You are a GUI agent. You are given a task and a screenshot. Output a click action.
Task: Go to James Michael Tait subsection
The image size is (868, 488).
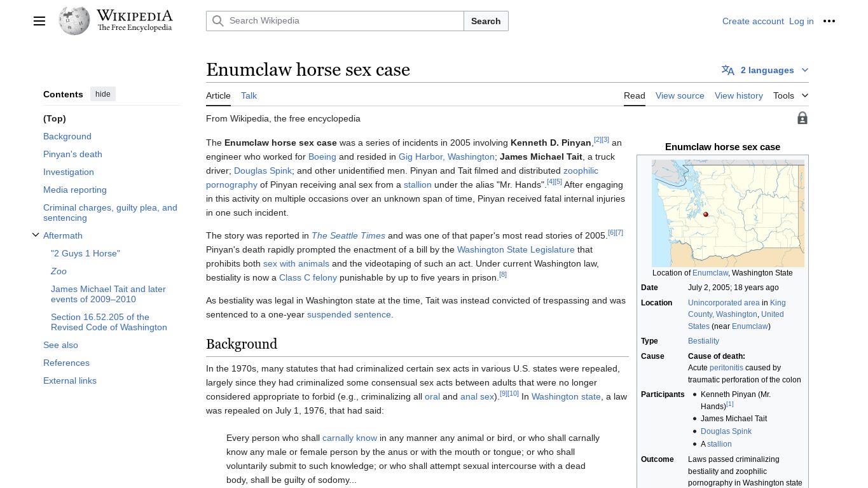click(108, 294)
